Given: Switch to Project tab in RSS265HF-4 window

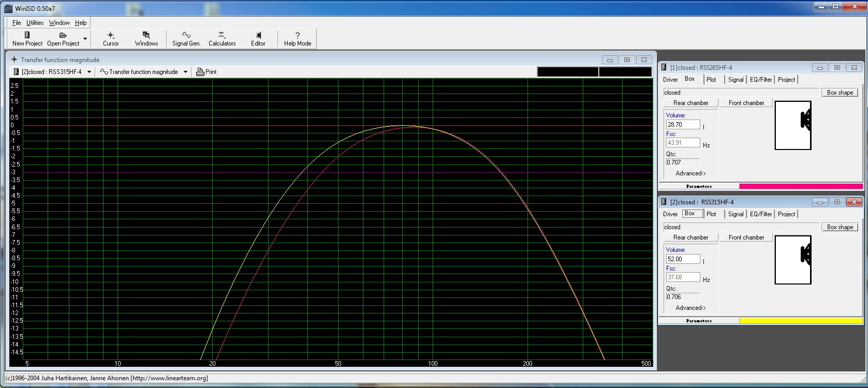Looking at the screenshot, I should pyautogui.click(x=786, y=80).
